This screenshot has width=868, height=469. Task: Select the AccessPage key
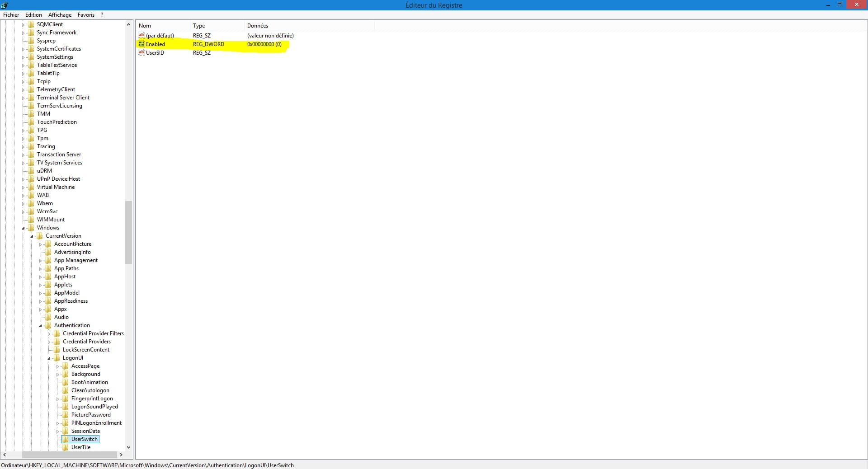tap(85, 366)
